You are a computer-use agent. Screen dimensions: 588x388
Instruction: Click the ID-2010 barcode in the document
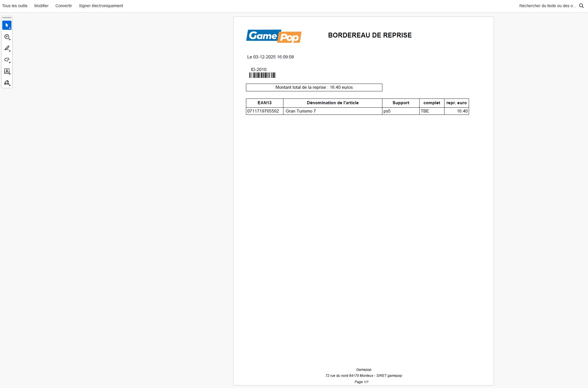tap(262, 75)
